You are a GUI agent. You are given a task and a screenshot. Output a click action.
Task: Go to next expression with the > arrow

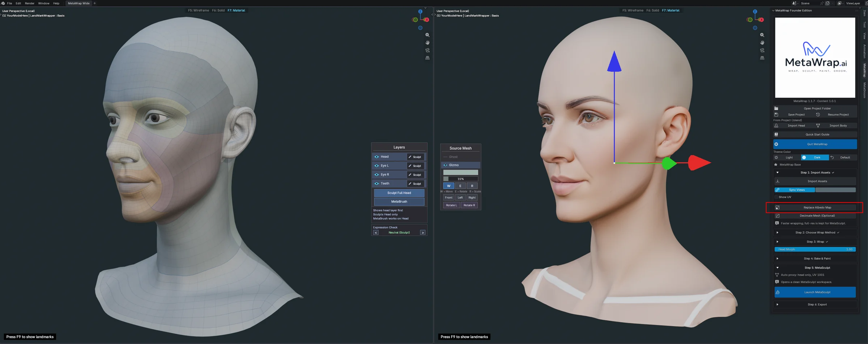tap(423, 232)
